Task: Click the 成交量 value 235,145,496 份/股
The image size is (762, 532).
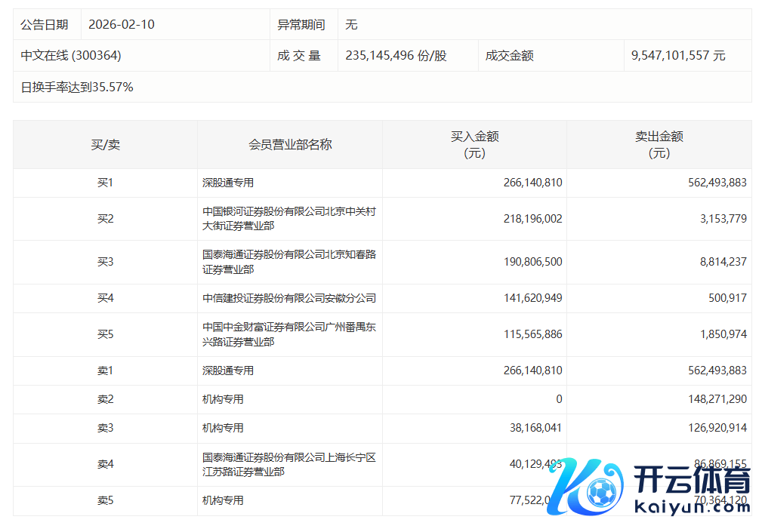Action: pos(396,56)
